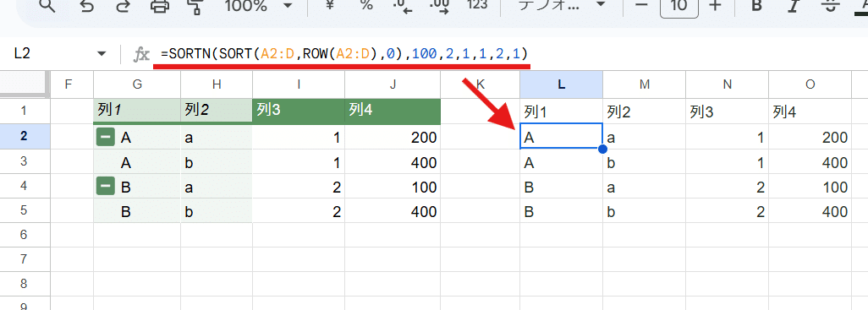Select column G header
Screen dimensions: 868x310
[137, 84]
